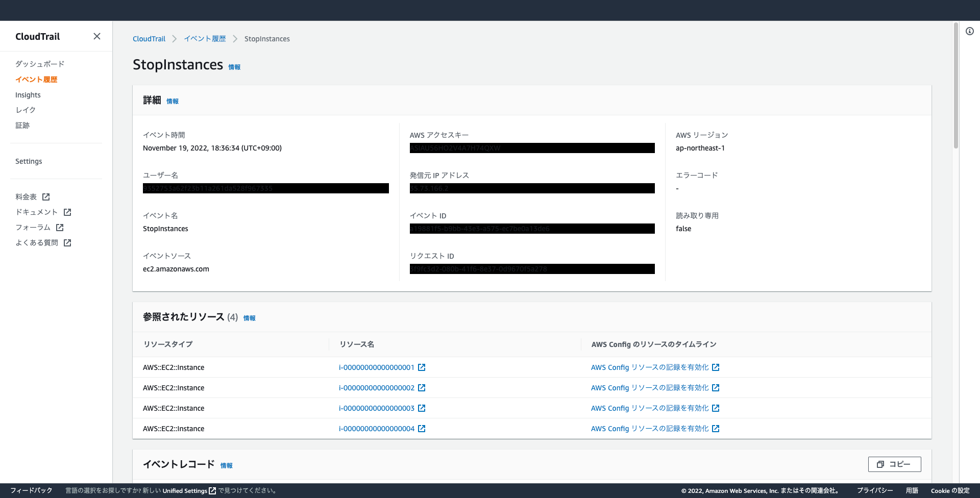Click 情報 next to StopInstances title
The width and height of the screenshot is (980, 498).
pyautogui.click(x=234, y=67)
